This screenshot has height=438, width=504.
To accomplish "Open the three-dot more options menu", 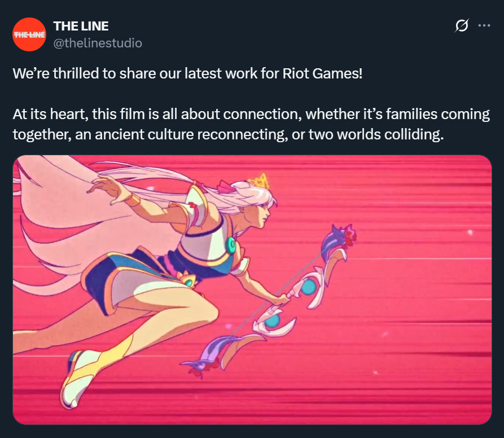I will click(x=484, y=25).
